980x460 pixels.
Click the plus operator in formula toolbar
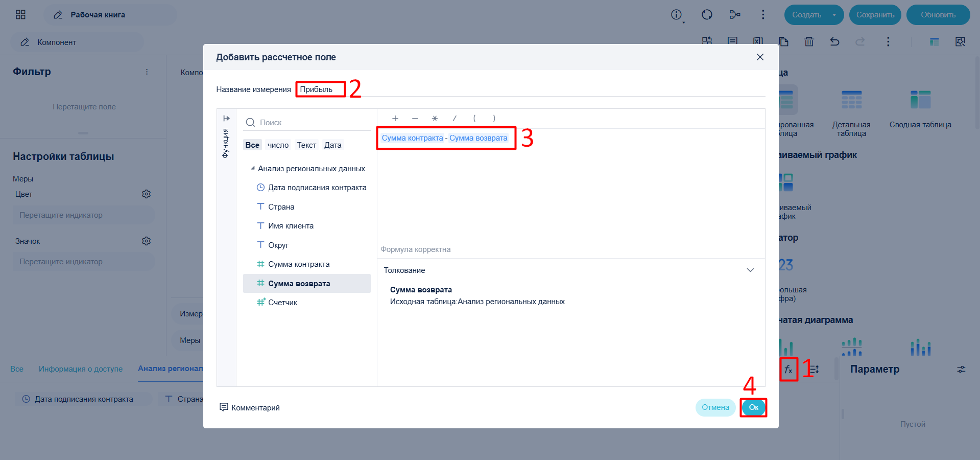click(x=395, y=118)
